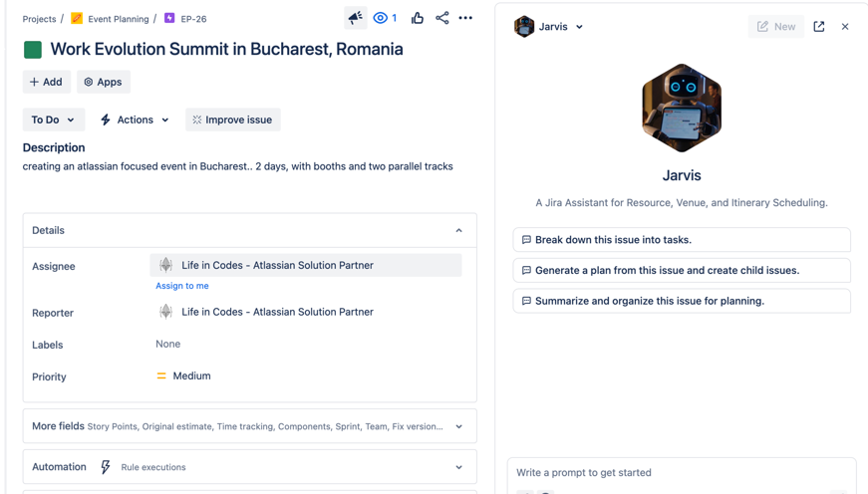Close the Jarvis assistant panel
The image size is (868, 494).
[845, 27]
